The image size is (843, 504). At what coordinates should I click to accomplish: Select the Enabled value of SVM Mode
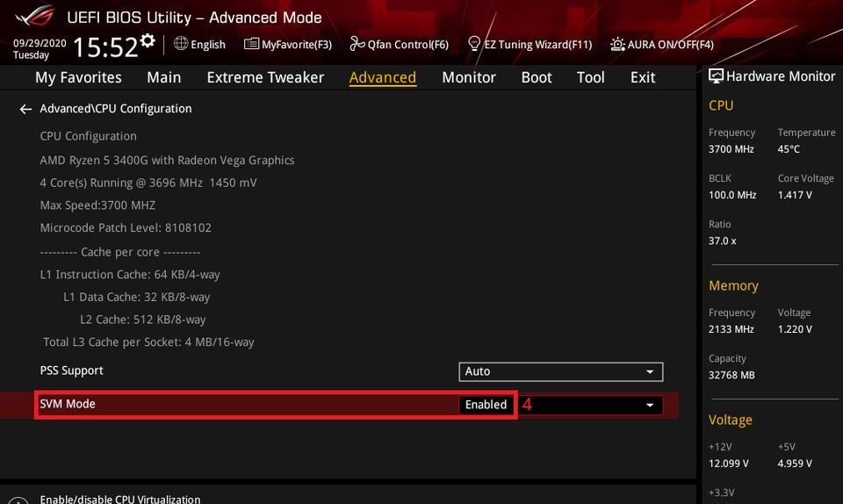tap(486, 405)
